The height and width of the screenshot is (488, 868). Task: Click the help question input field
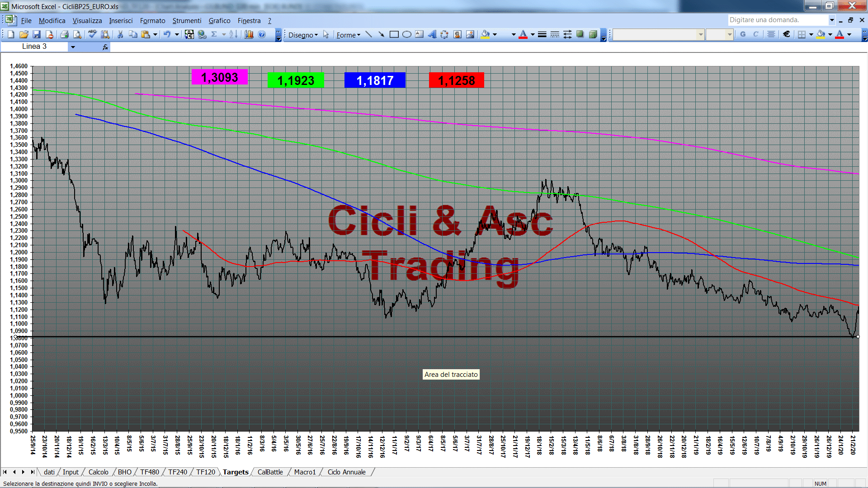[x=778, y=20]
